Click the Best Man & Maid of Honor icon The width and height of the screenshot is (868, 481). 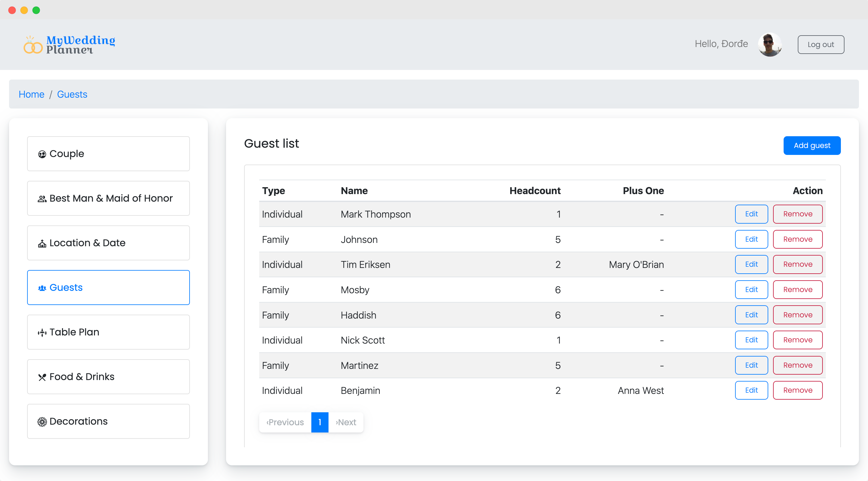pos(42,198)
